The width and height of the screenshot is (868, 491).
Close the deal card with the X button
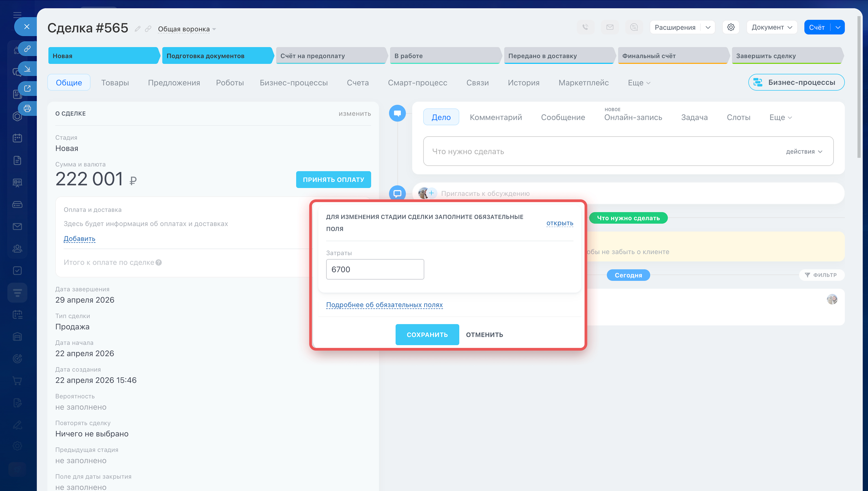pos(27,27)
